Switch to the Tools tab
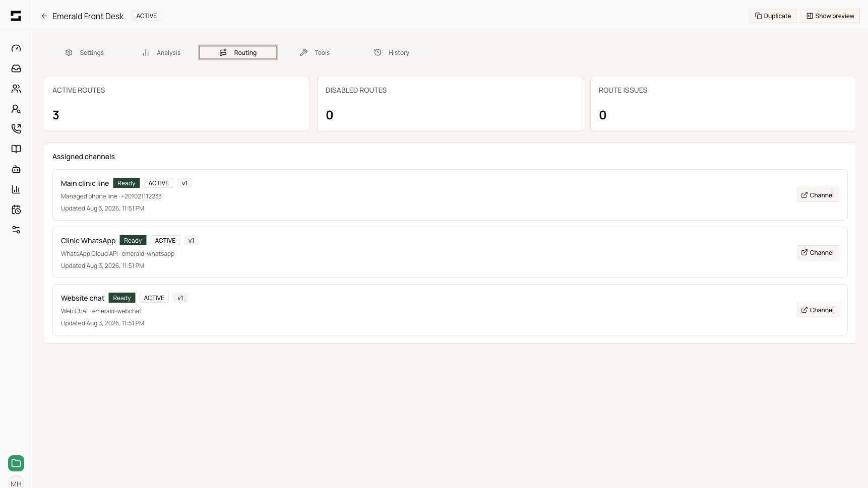 (315, 52)
